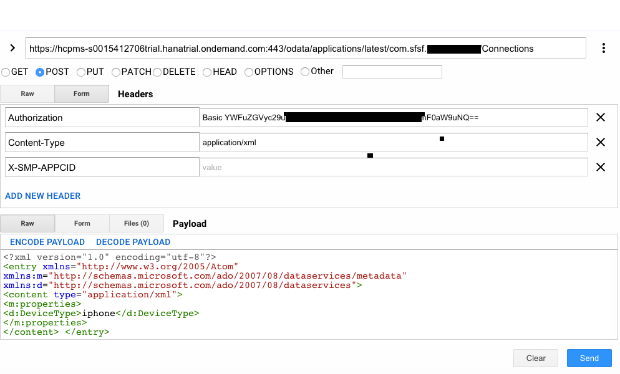Remove the Content-Type header row
620x374 pixels.
coord(601,142)
